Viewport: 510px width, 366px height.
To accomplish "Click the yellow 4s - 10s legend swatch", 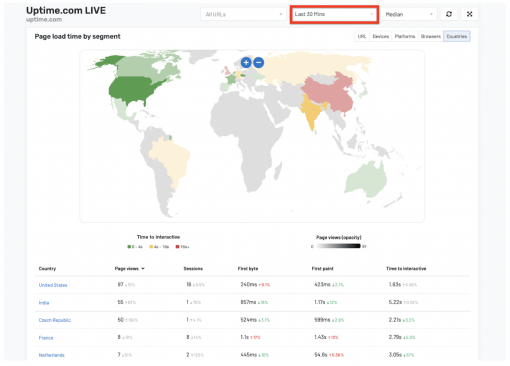I will tap(151, 247).
